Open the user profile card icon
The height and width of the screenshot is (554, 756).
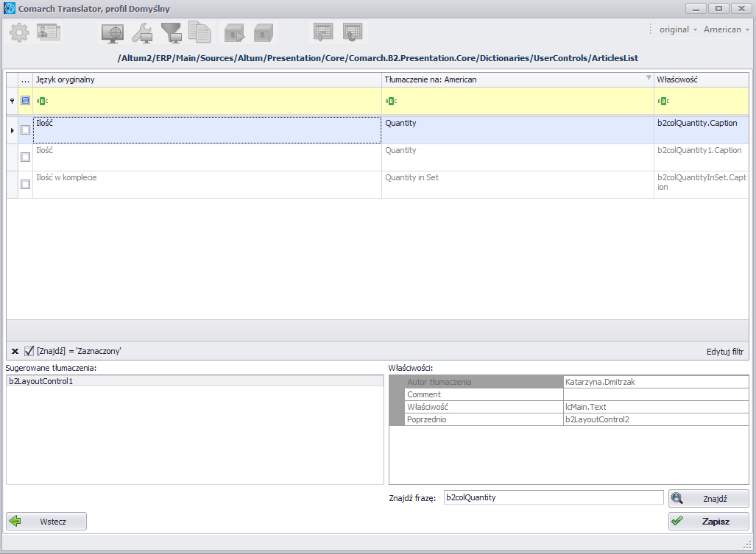[x=49, y=32]
